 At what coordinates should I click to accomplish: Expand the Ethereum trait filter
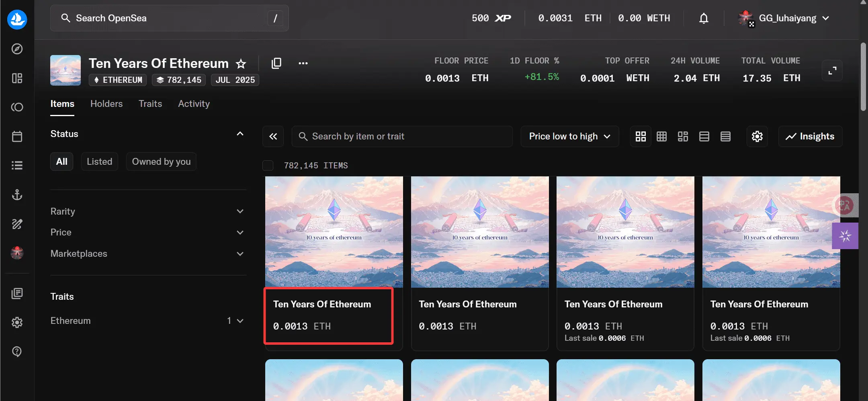click(x=148, y=321)
